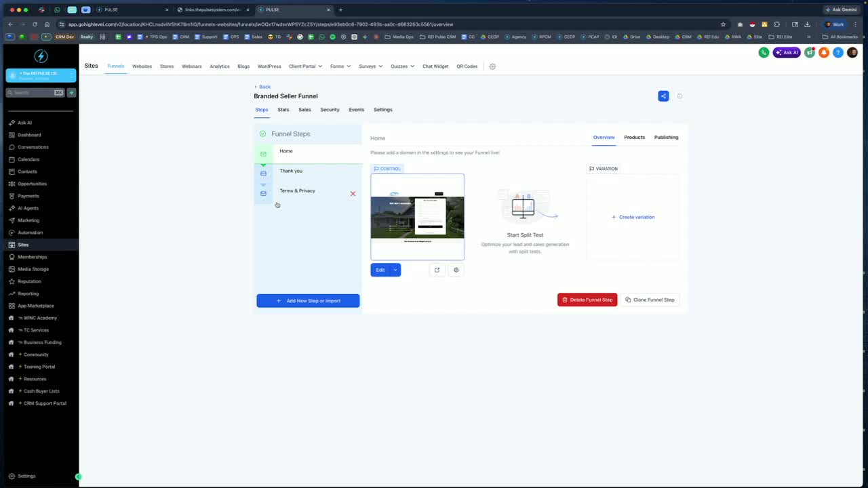Click the Create variation link
Image resolution: width=868 pixels, height=488 pixels.
pyautogui.click(x=633, y=217)
